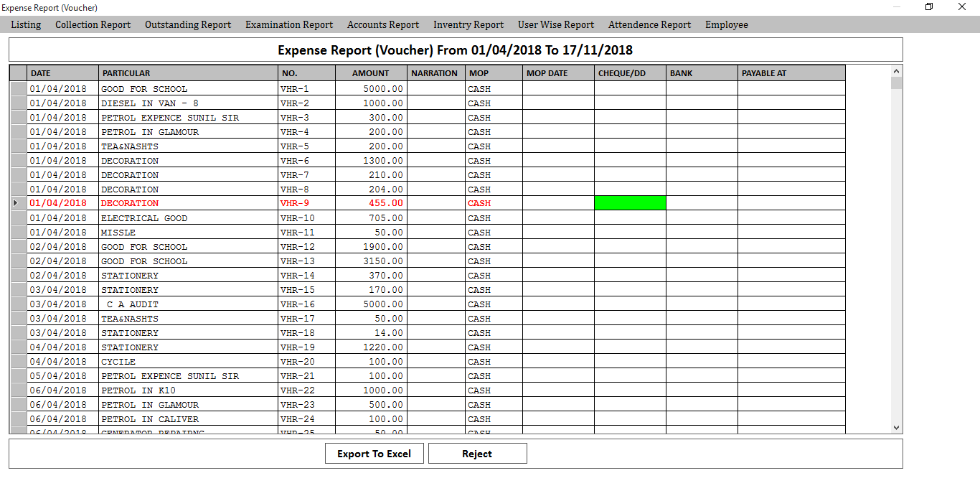Select the ELECTRICAL GOOD particular cell
980x496 pixels.
(188, 218)
